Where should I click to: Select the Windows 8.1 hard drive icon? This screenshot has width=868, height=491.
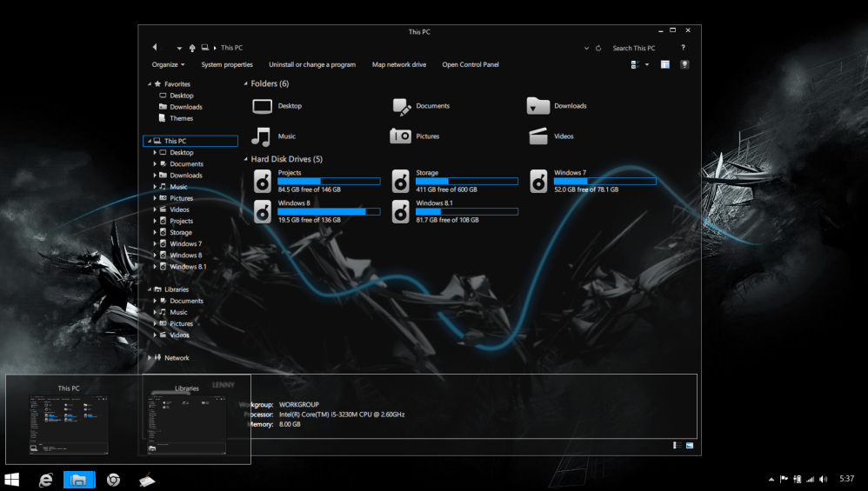click(x=400, y=211)
